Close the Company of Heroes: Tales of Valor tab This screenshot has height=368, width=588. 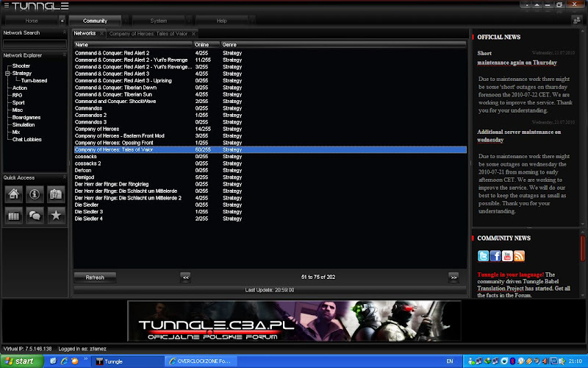(x=193, y=34)
